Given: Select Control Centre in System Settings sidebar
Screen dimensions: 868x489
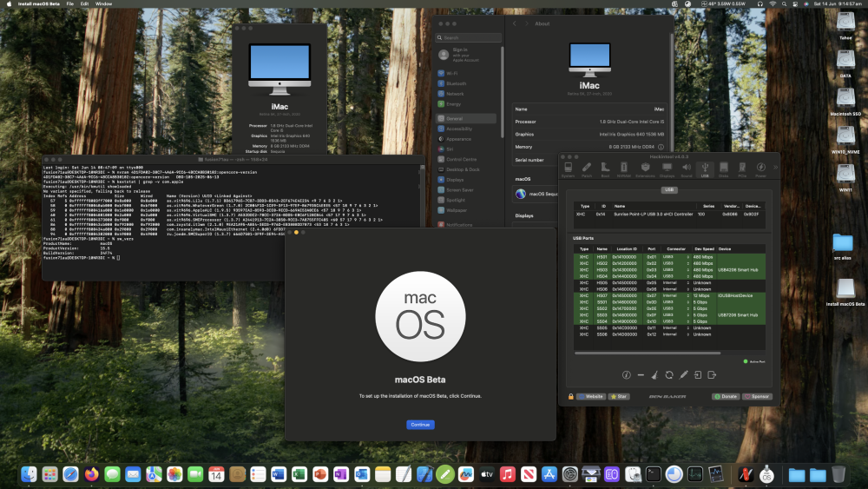Looking at the screenshot, I should point(467,159).
